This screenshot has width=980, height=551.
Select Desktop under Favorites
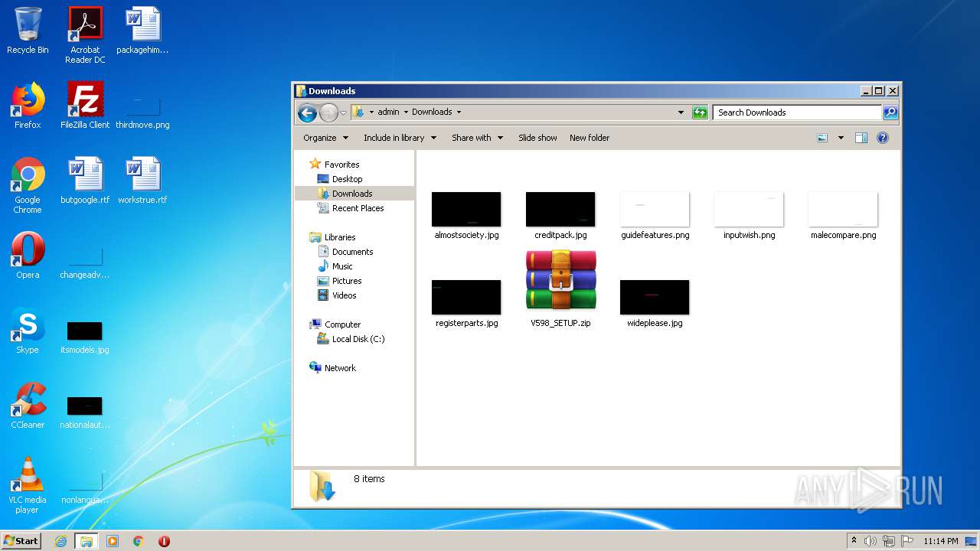coord(347,179)
